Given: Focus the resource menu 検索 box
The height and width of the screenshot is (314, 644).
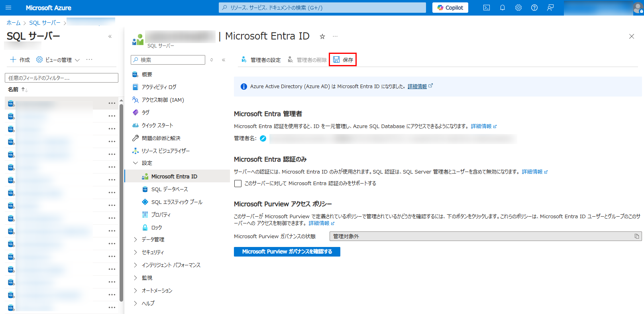Looking at the screenshot, I should [x=168, y=60].
